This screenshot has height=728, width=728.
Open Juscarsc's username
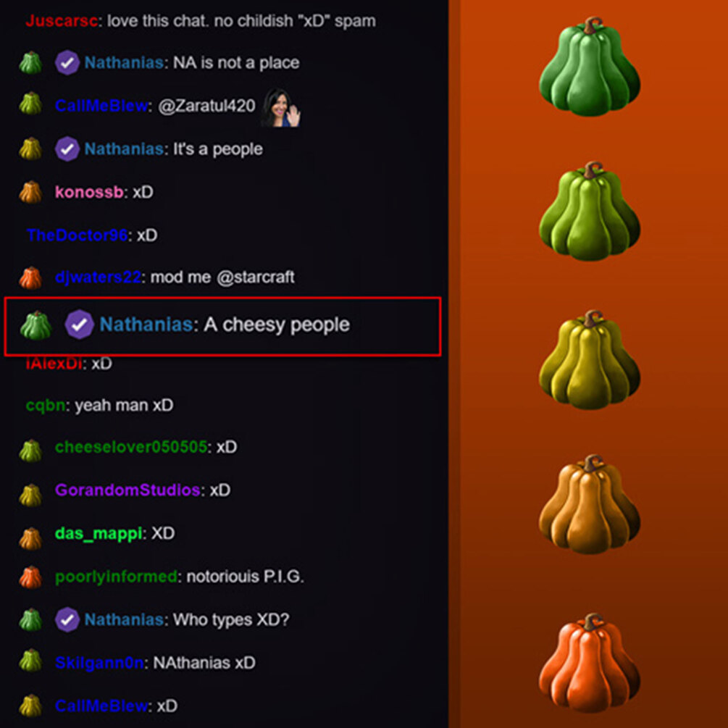click(62, 21)
